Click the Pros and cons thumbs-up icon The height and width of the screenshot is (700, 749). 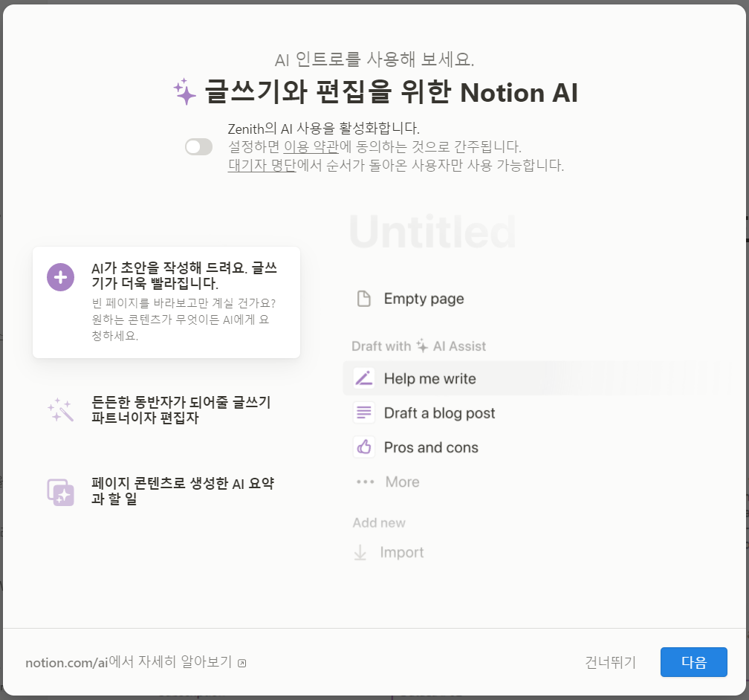364,447
